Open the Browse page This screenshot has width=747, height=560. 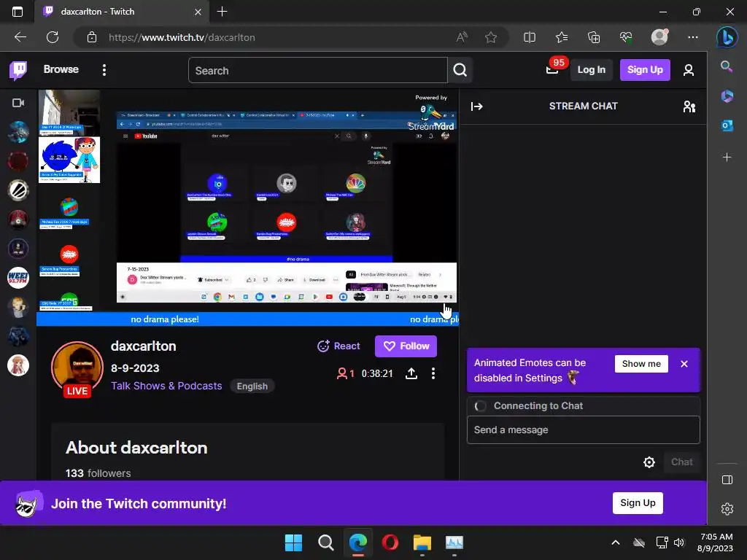pos(61,69)
